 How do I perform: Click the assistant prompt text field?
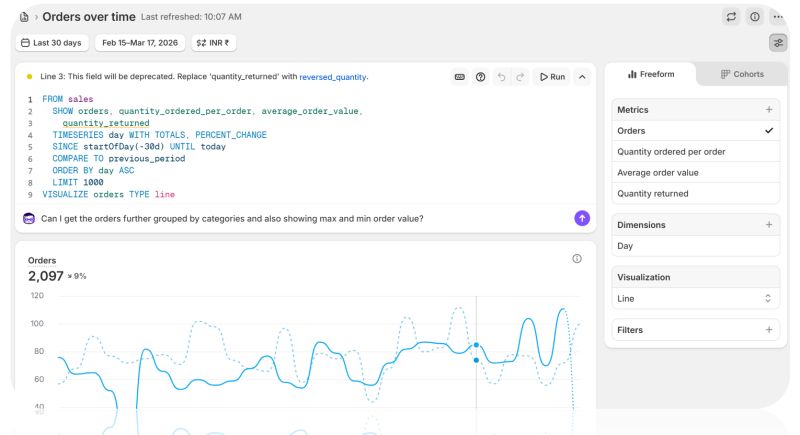click(x=300, y=218)
